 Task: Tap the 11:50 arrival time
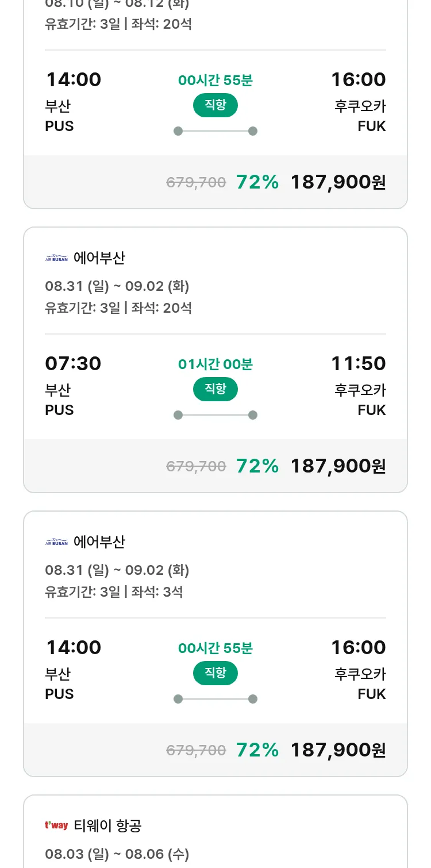(358, 363)
